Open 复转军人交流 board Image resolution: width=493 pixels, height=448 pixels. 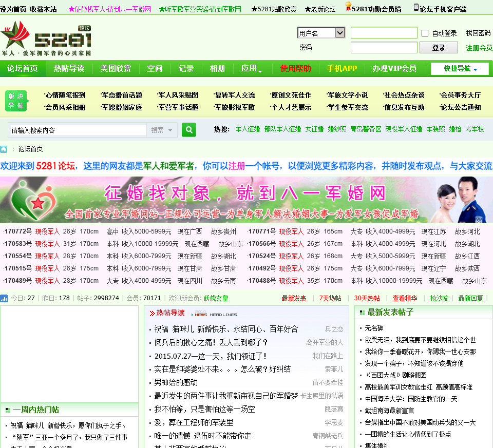pos(234,95)
